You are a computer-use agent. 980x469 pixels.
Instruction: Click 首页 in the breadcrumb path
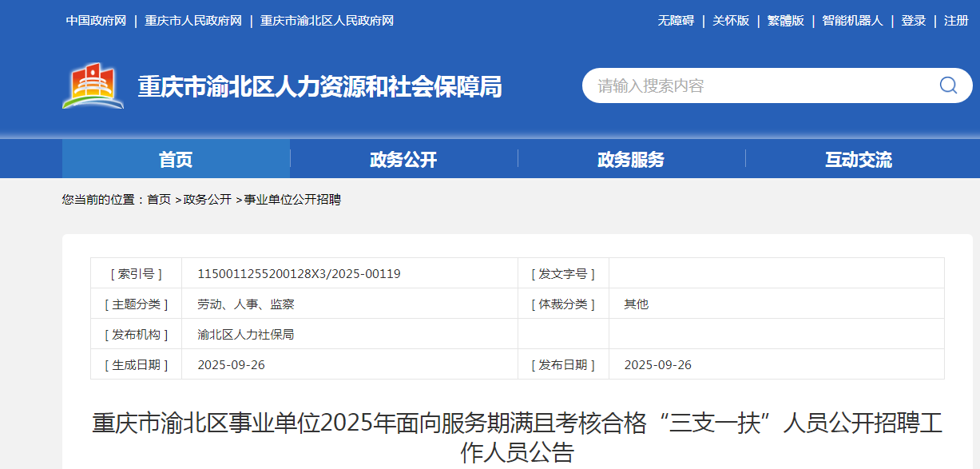[x=159, y=200]
